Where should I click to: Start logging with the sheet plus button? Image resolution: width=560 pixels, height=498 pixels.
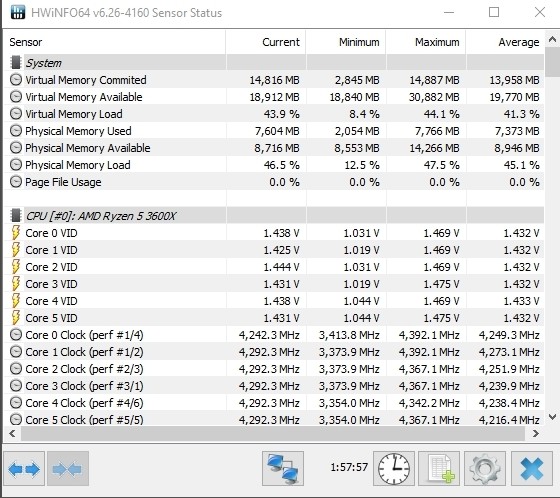439,468
